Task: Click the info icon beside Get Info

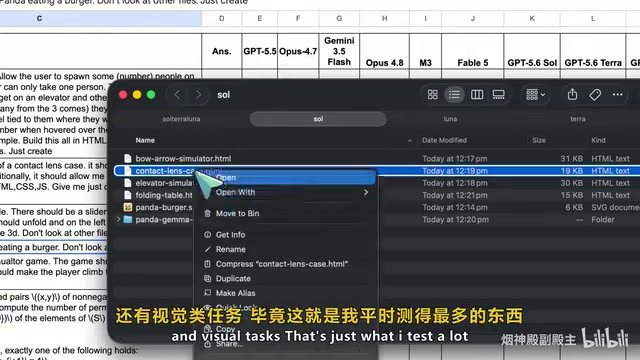Action: (207, 235)
